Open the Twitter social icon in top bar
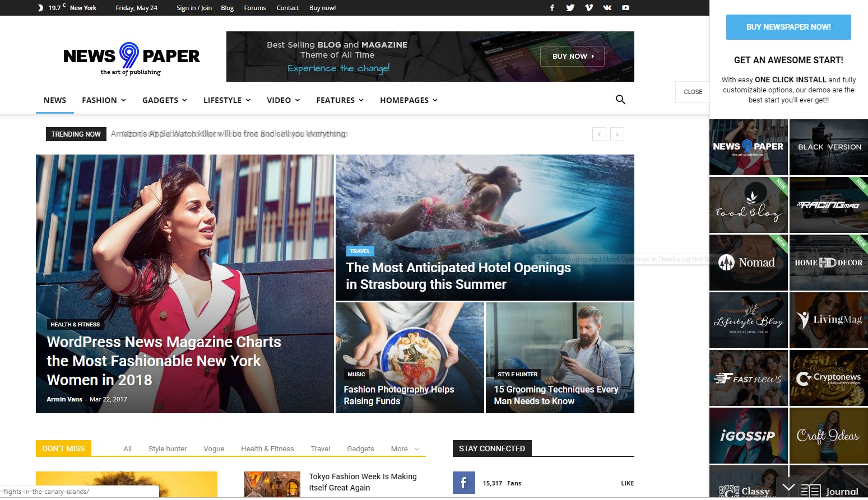Image resolution: width=868 pixels, height=500 pixels. 570,8
